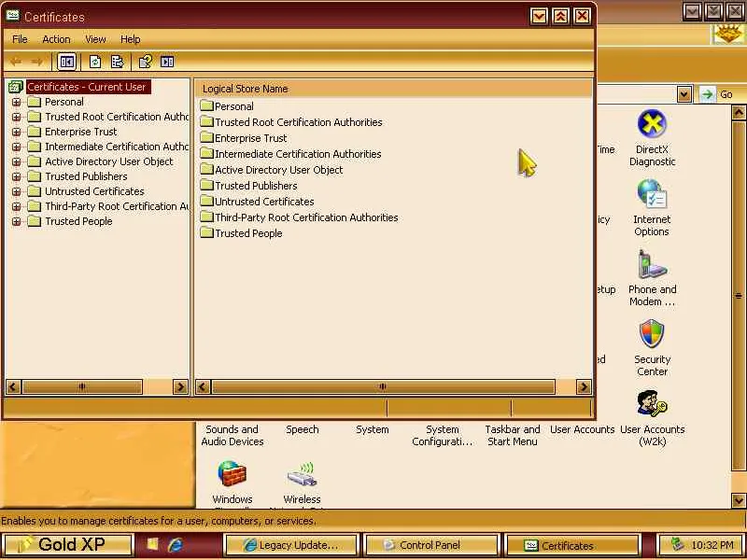This screenshot has height=560, width=747.
Task: Expand Active Directory User Object tree node
Action: click(16, 161)
